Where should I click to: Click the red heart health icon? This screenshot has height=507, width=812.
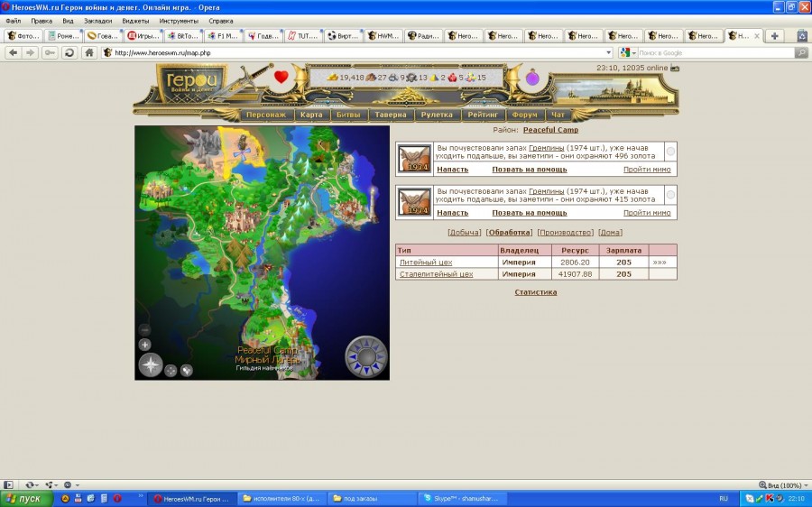coord(281,77)
